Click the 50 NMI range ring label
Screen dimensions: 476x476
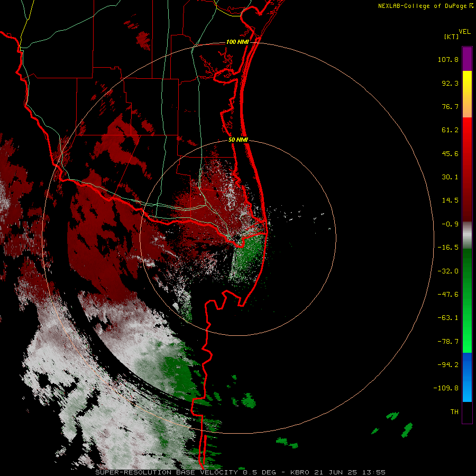click(x=238, y=140)
